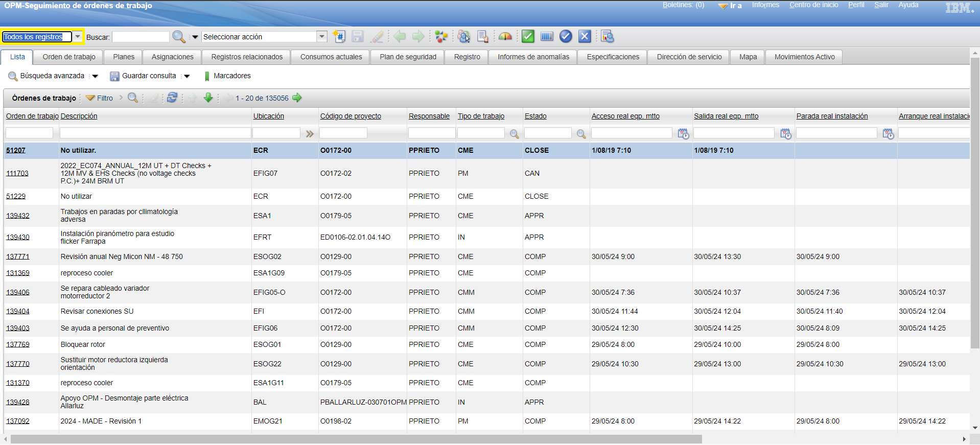Toggle the Filtro row in table
This screenshot has height=445, width=980.
coord(100,98)
